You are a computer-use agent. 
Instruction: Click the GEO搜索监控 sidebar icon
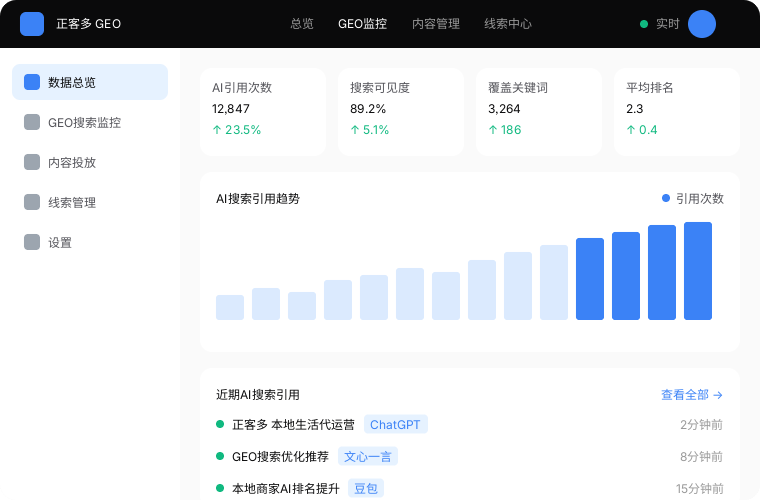tap(32, 122)
